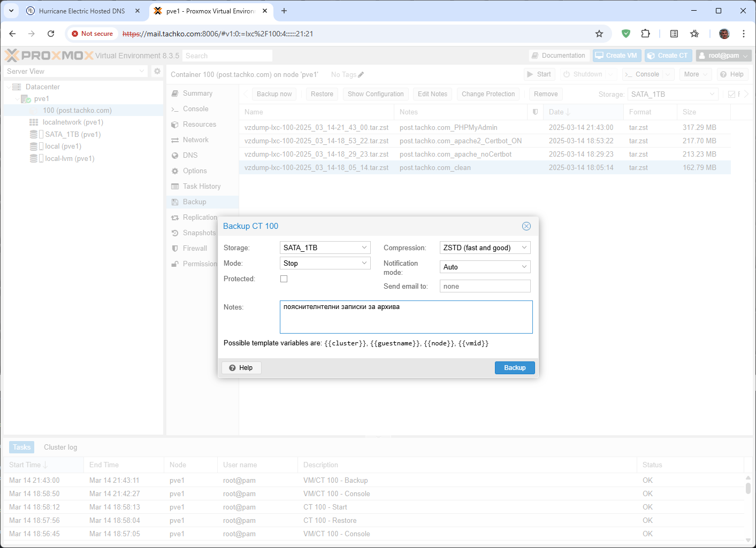Open the More menu

(695, 74)
